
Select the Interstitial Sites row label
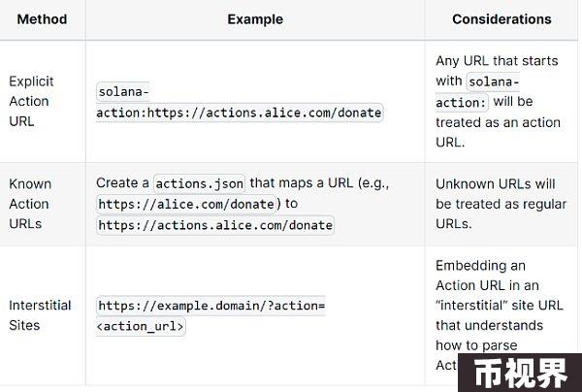(40, 315)
